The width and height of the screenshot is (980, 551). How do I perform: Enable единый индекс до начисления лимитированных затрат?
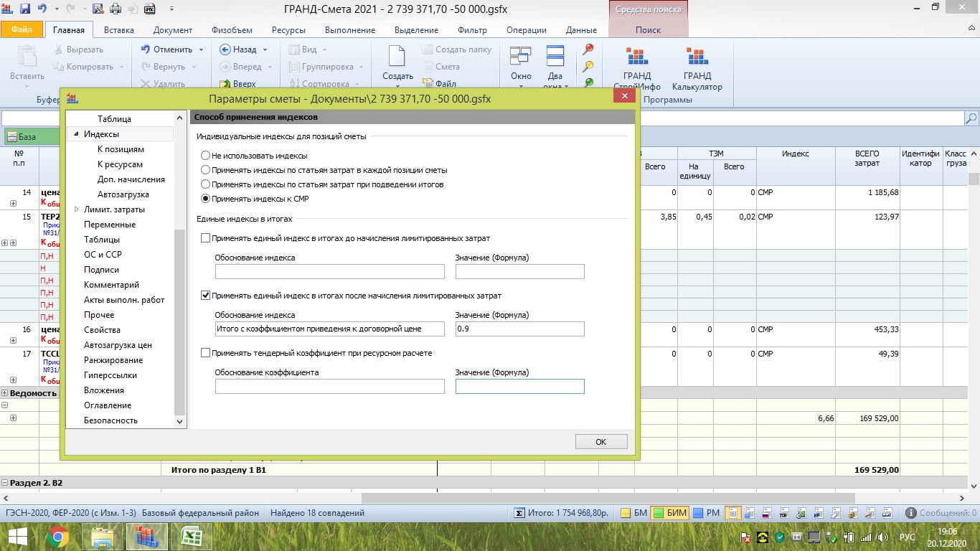[x=206, y=238]
